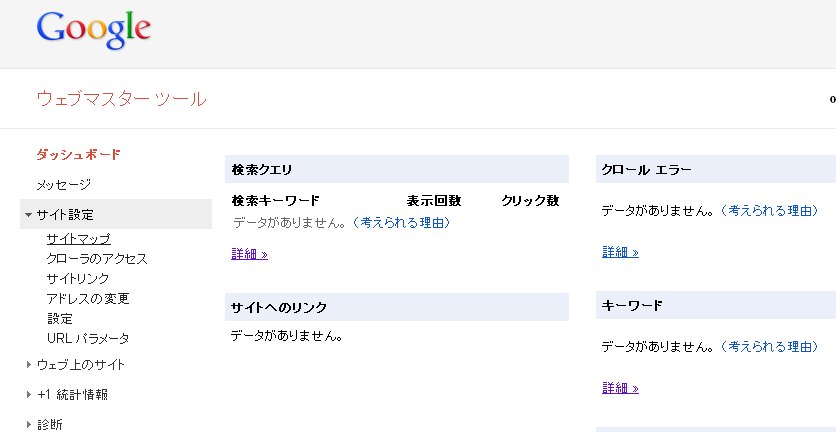Open サイトマップ under site settings
The width and height of the screenshot is (836, 432).
pos(78,238)
